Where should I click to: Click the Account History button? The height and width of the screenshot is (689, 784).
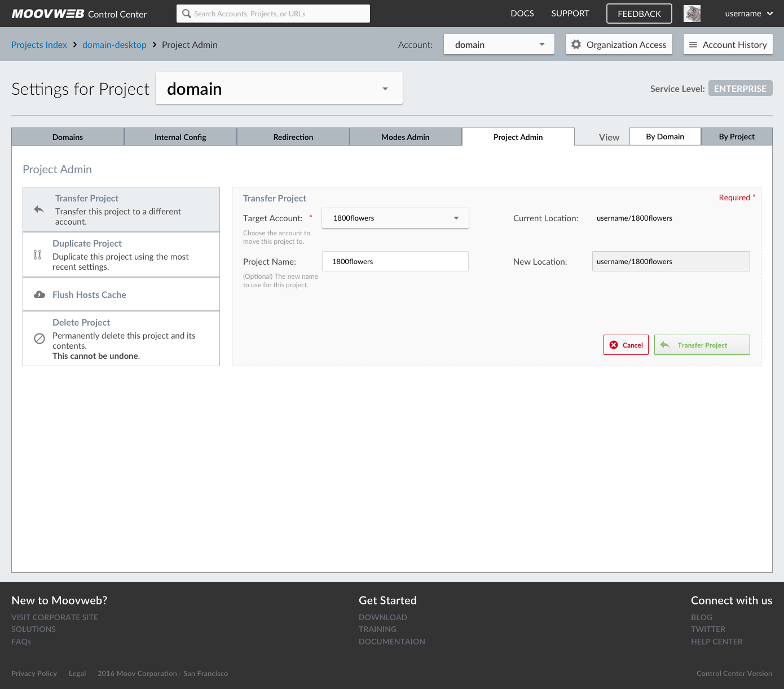click(x=728, y=45)
